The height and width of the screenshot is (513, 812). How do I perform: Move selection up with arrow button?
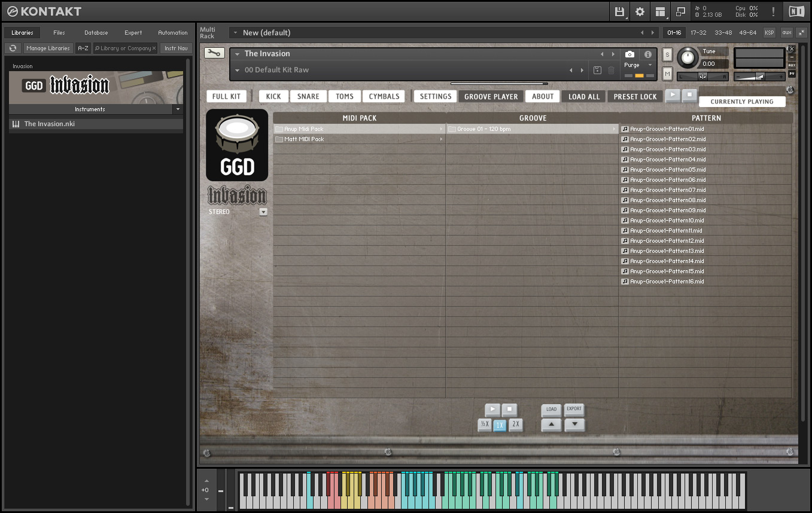(x=551, y=425)
